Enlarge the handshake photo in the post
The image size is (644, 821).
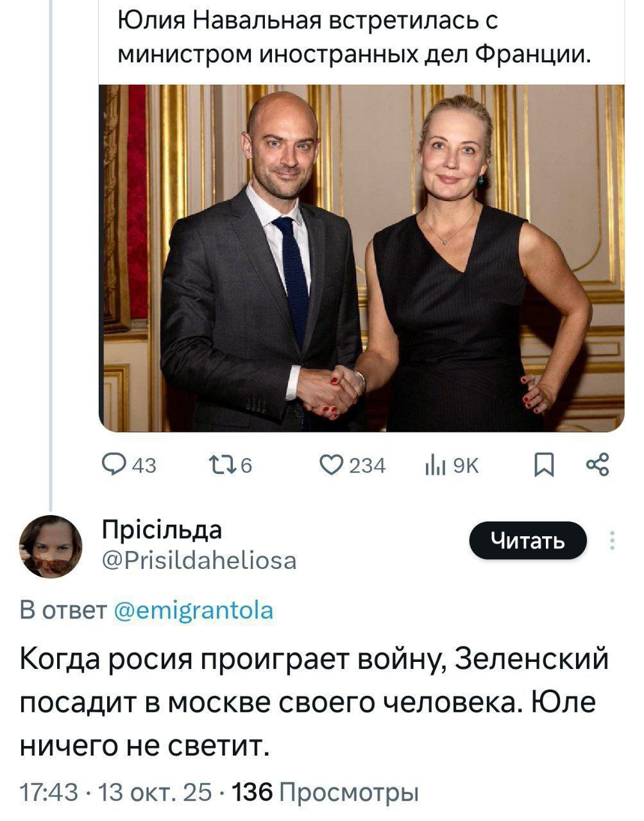tap(361, 258)
